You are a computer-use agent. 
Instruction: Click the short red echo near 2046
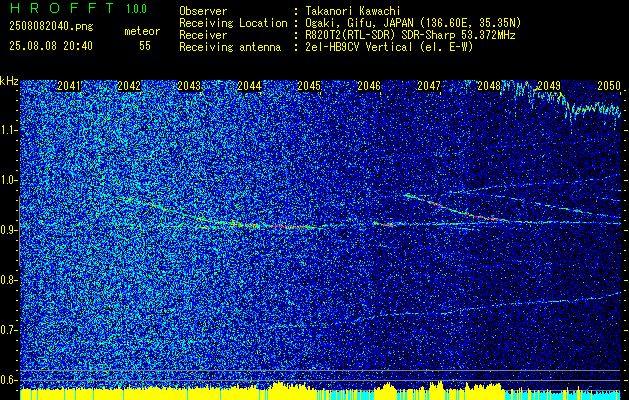coord(384,224)
